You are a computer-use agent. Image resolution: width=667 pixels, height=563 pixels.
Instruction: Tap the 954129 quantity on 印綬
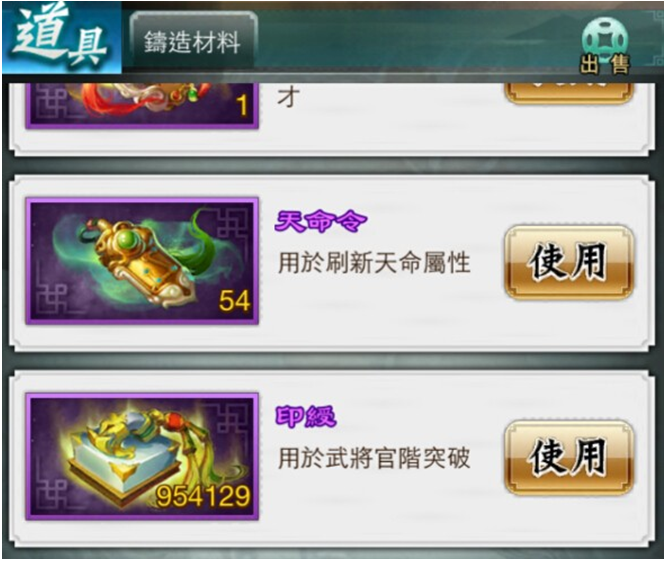203,496
